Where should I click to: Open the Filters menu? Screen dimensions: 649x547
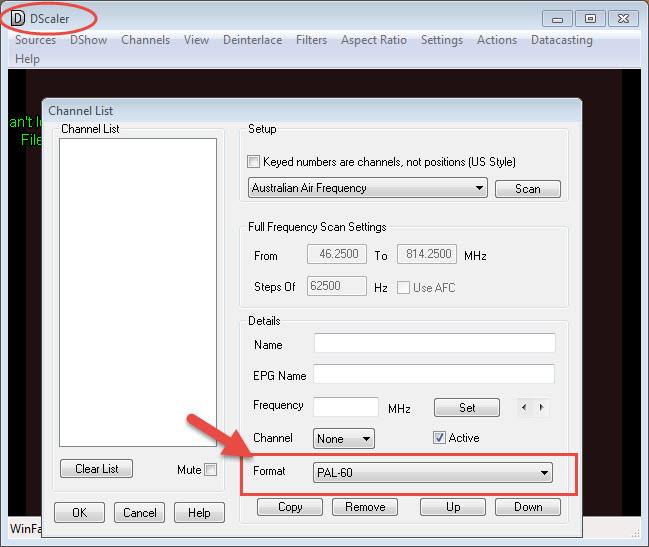pos(311,40)
